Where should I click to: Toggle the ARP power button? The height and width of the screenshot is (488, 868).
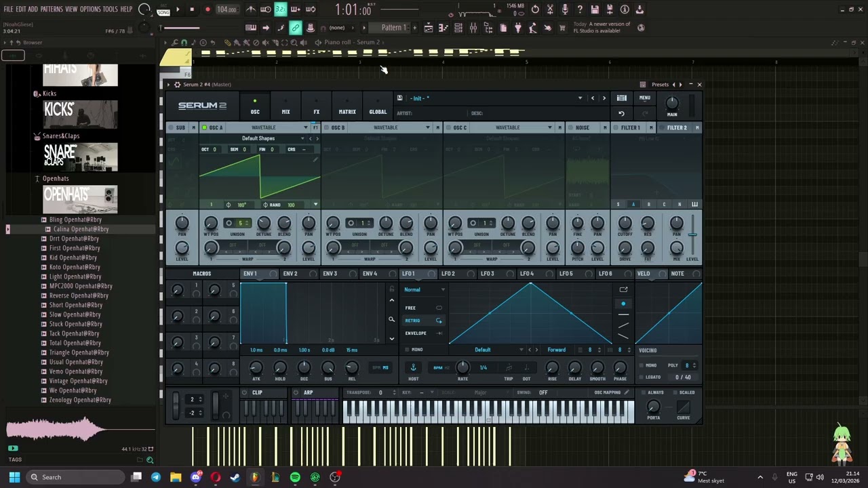(296, 392)
